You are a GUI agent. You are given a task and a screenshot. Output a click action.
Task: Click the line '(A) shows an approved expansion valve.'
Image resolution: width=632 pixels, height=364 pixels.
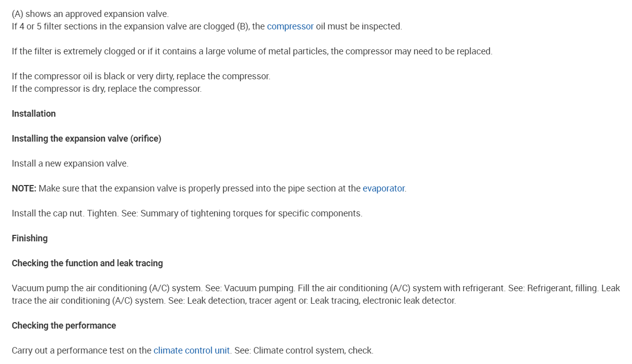tap(90, 14)
